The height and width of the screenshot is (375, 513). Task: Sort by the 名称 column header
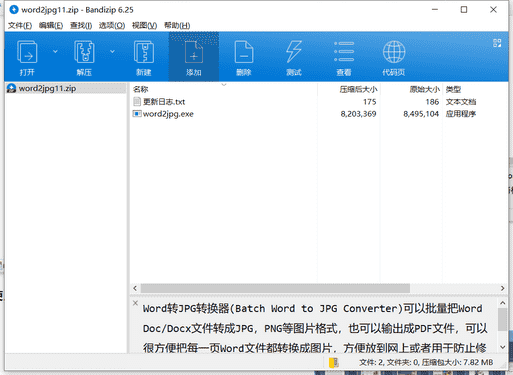tap(140, 89)
